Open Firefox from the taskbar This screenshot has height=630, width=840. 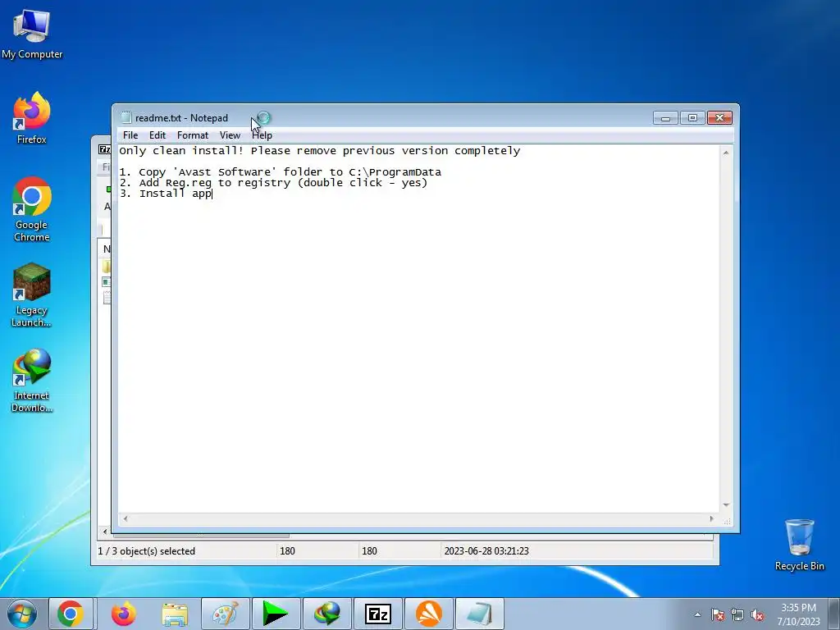tap(123, 614)
